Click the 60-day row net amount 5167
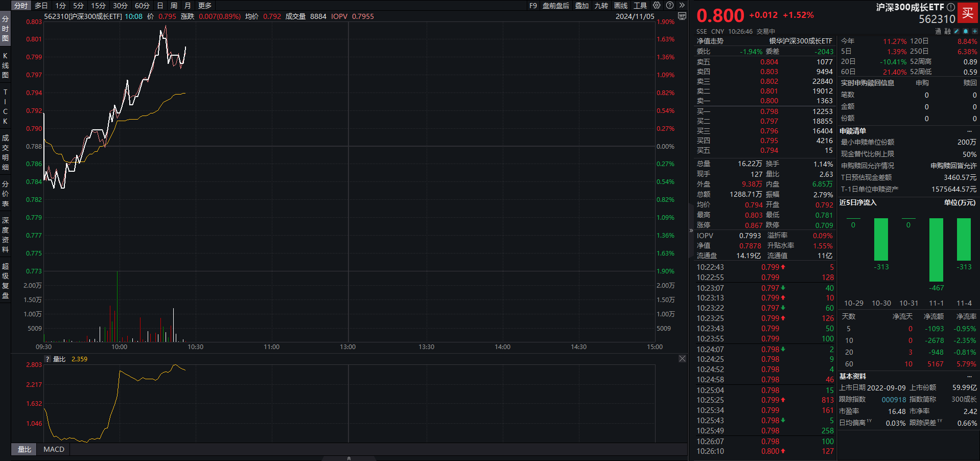The image size is (980, 461). [936, 364]
